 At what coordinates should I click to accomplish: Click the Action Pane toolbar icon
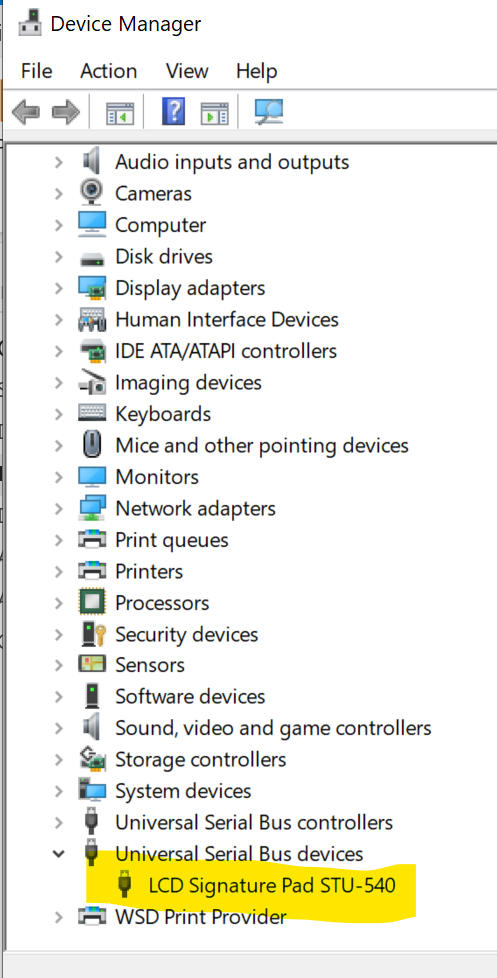click(215, 114)
